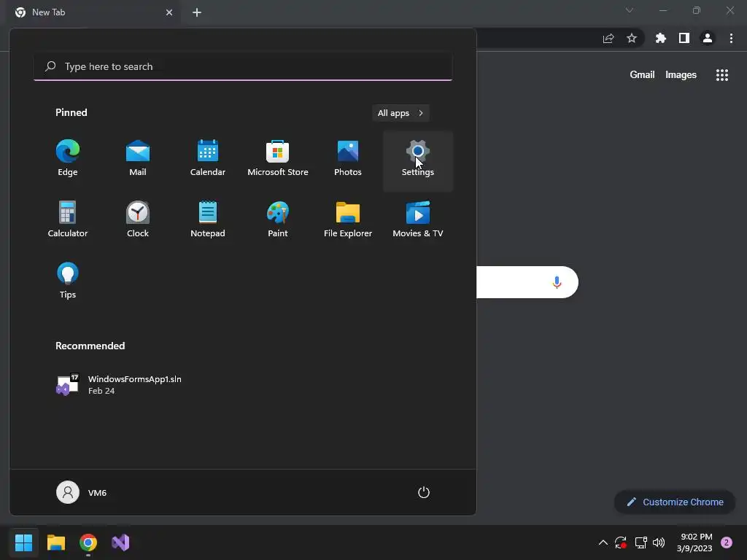The image size is (747, 560).
Task: Open the Mail app
Action: point(138,158)
